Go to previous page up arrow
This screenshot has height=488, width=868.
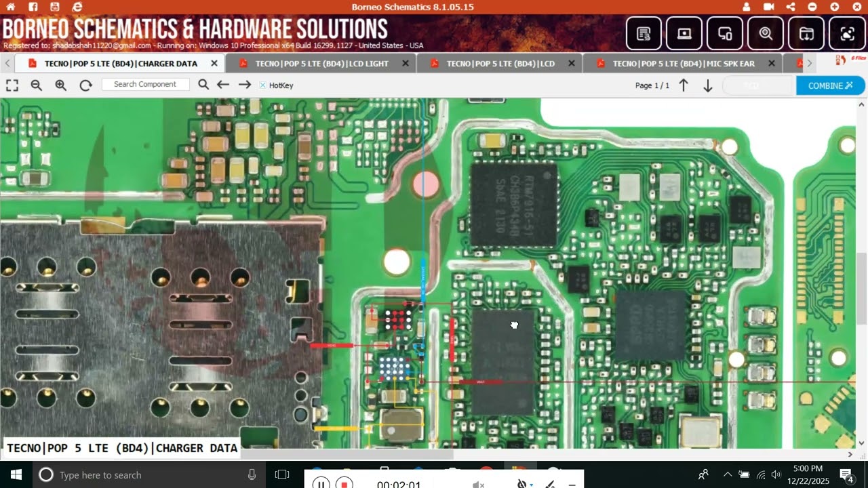point(684,85)
